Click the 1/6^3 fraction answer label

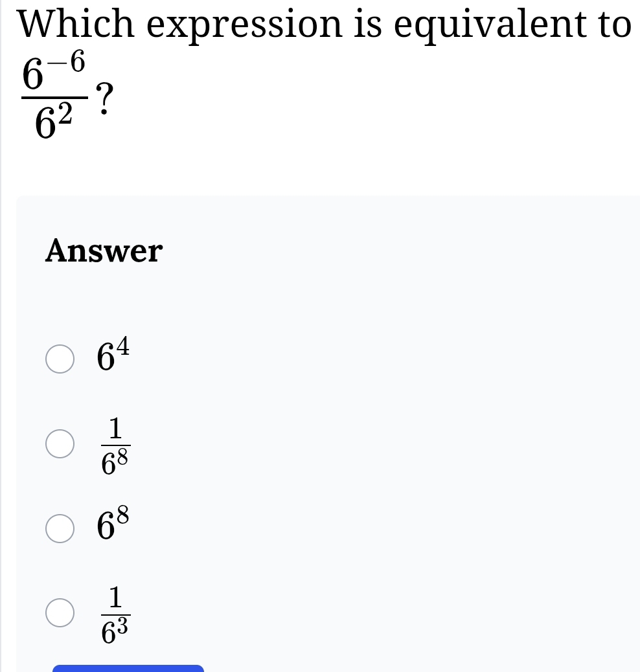point(116,613)
